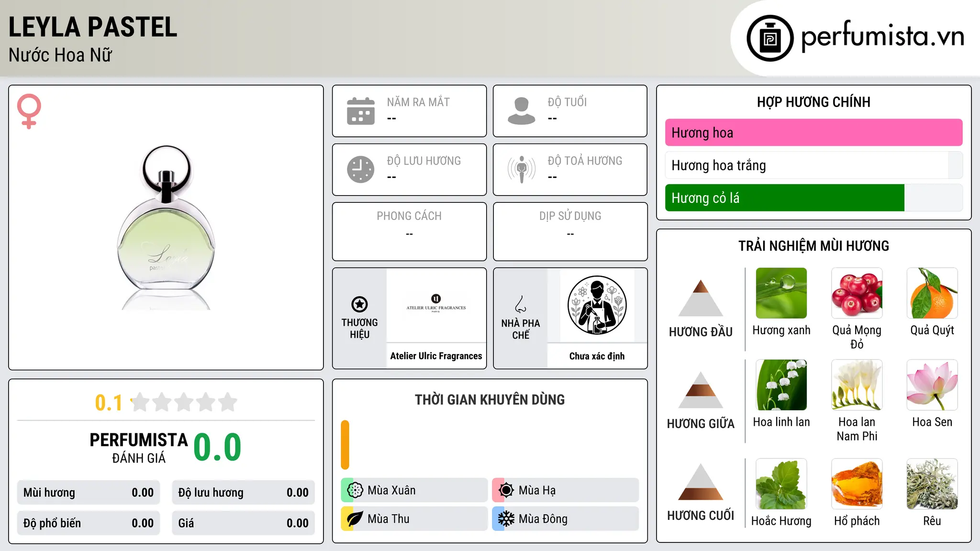Screen dimensions: 980x551
Task: Open the Hổ phách note image
Action: click(857, 484)
